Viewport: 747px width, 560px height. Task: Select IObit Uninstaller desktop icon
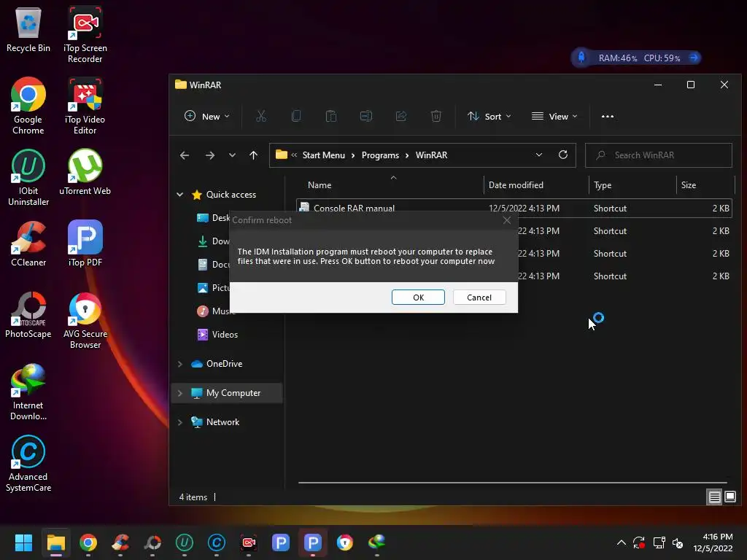pos(28,177)
